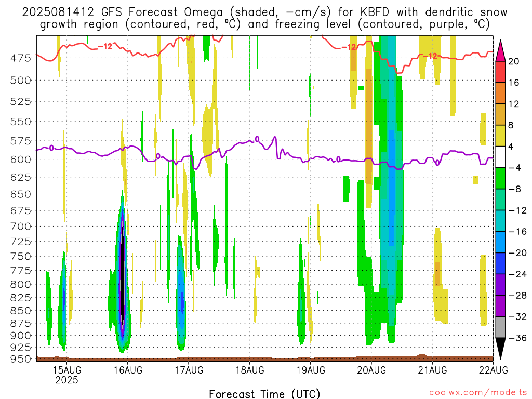Click the 16AUG time axis label
Image resolution: width=532 pixels, height=399 pixels.
coord(128,370)
